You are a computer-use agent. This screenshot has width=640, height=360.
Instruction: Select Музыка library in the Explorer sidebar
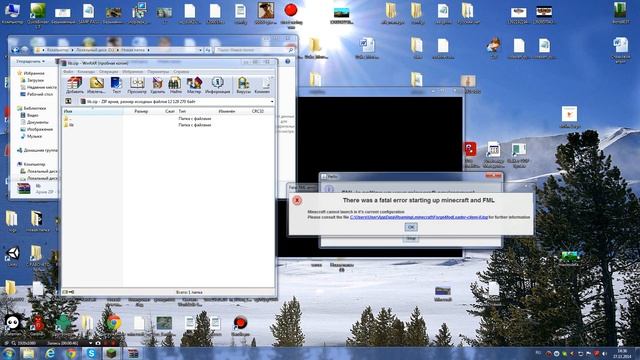coord(32,136)
